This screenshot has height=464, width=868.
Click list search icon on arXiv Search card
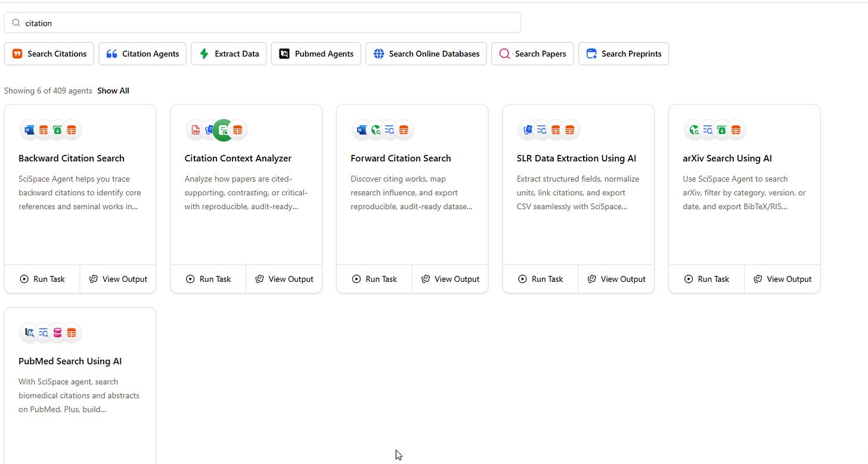[708, 130]
